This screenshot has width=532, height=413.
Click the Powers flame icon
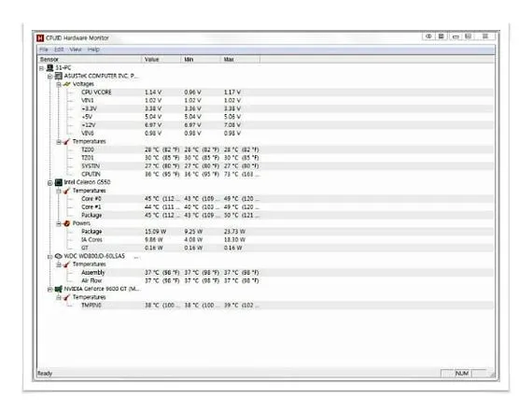(x=67, y=223)
